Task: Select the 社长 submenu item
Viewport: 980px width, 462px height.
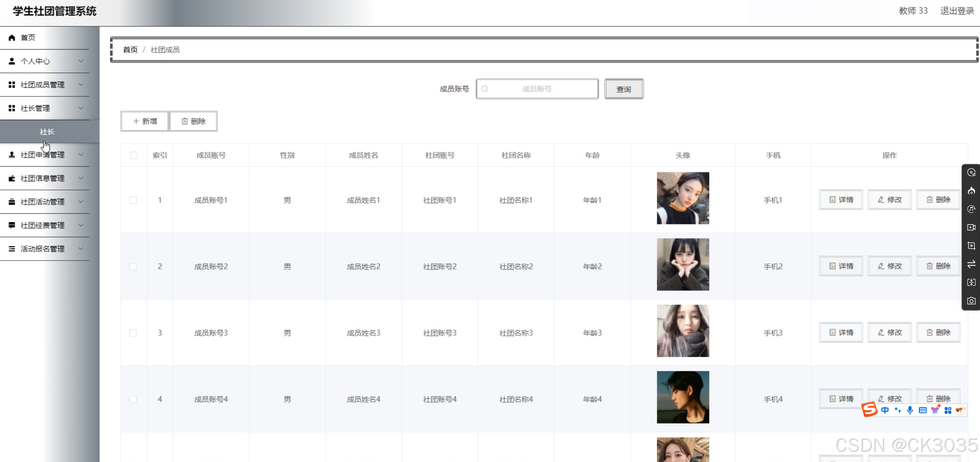Action: [47, 132]
